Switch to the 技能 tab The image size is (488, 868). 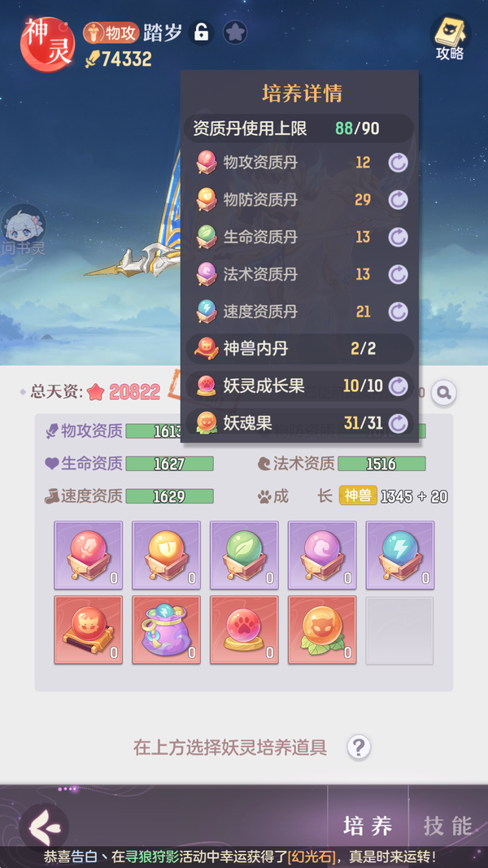point(448,826)
